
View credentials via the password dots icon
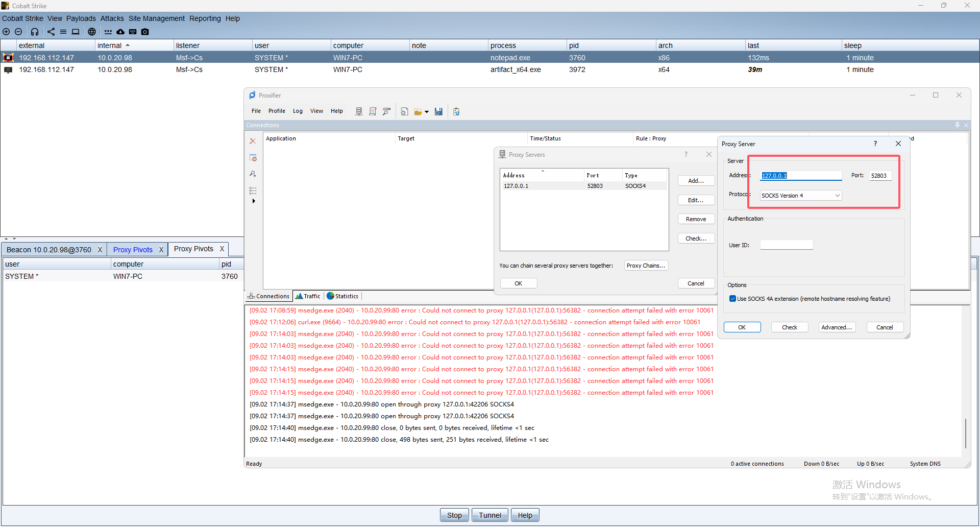click(108, 32)
